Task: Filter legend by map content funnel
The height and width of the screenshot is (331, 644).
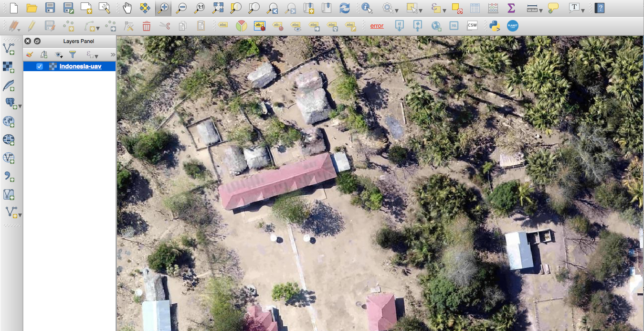Action: [x=73, y=54]
